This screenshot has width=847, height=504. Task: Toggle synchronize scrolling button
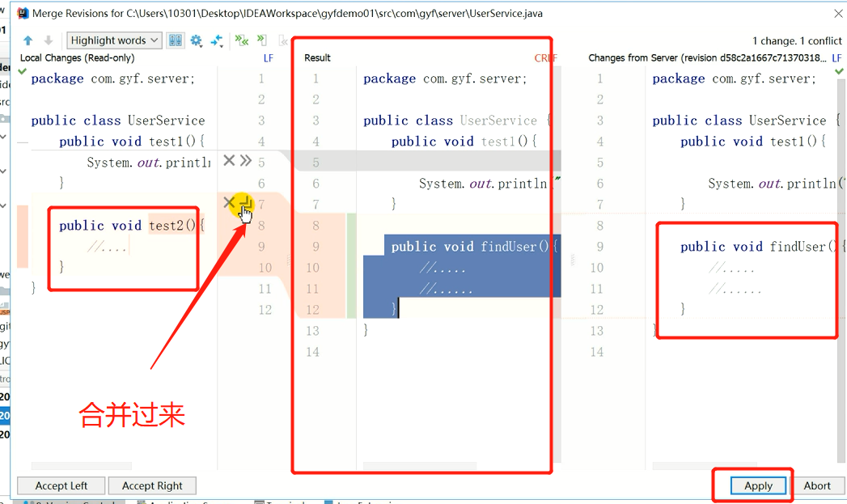coord(176,40)
